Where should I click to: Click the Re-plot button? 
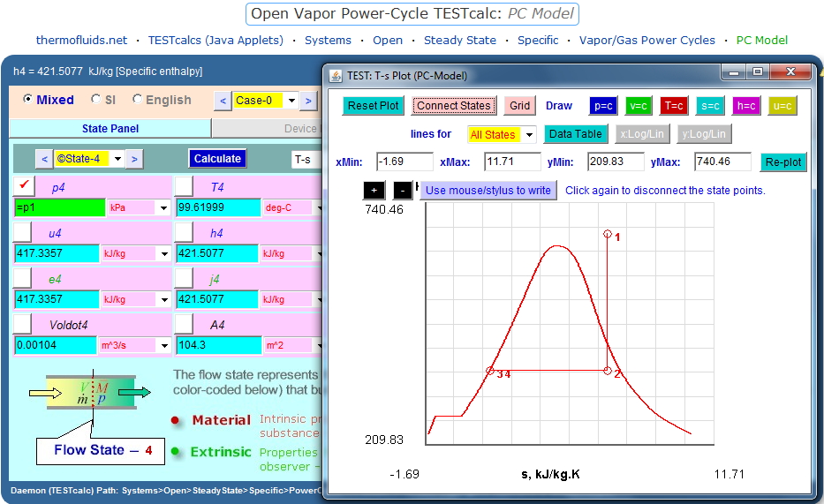tap(783, 162)
